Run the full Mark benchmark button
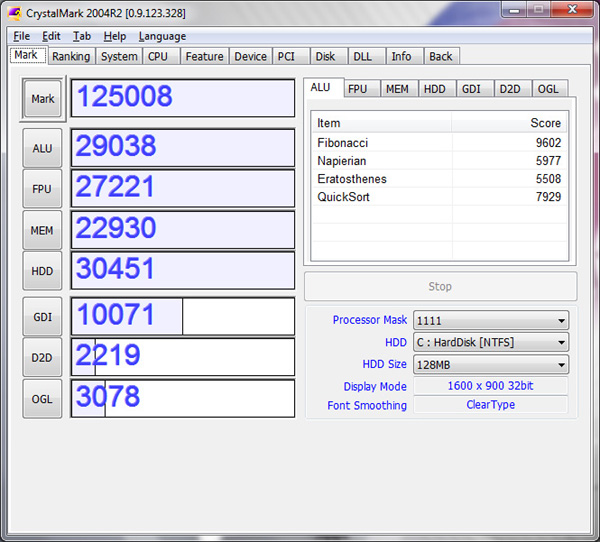This screenshot has height=542, width=600. click(x=42, y=99)
